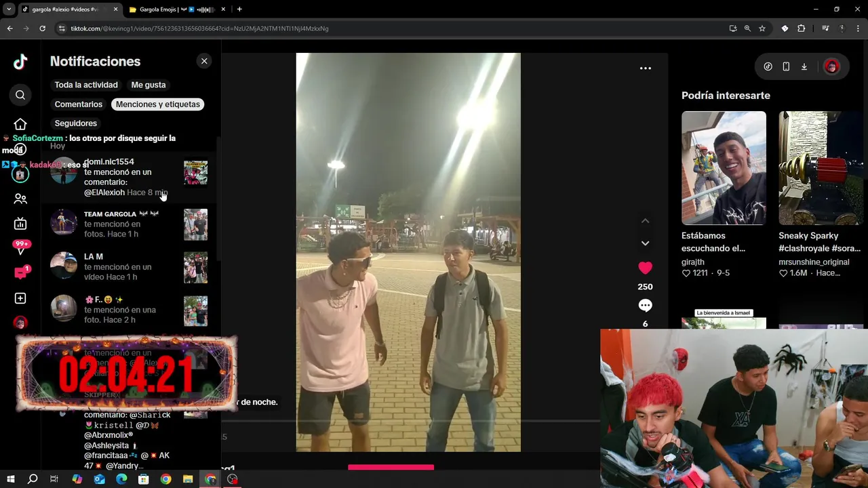Toggle the red heart like button
868x488 pixels.
[x=645, y=268]
